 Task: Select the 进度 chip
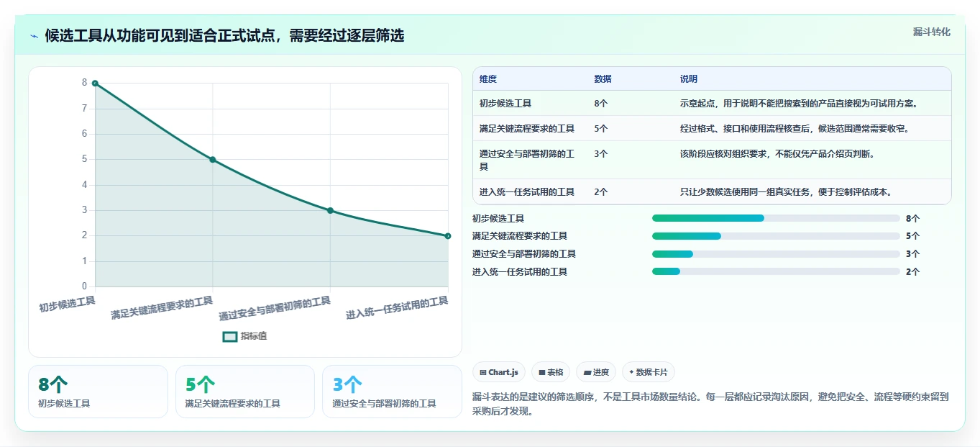596,372
